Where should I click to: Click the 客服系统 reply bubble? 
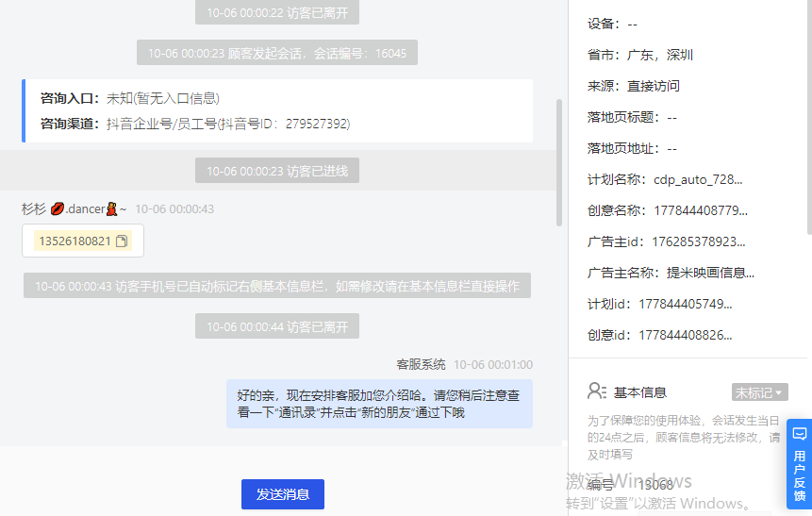[379, 404]
